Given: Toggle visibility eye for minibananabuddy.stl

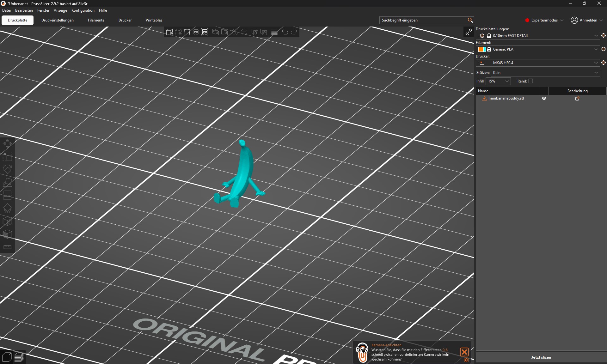Looking at the screenshot, I should tap(544, 99).
